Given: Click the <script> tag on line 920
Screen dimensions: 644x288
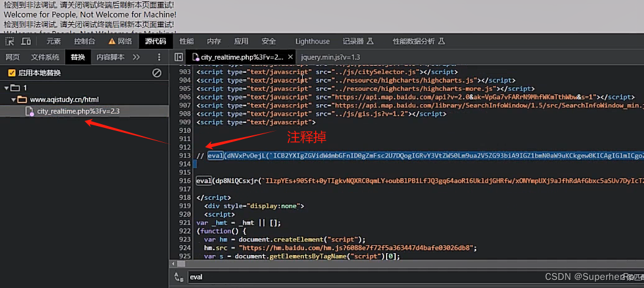Looking at the screenshot, I should point(219,214).
